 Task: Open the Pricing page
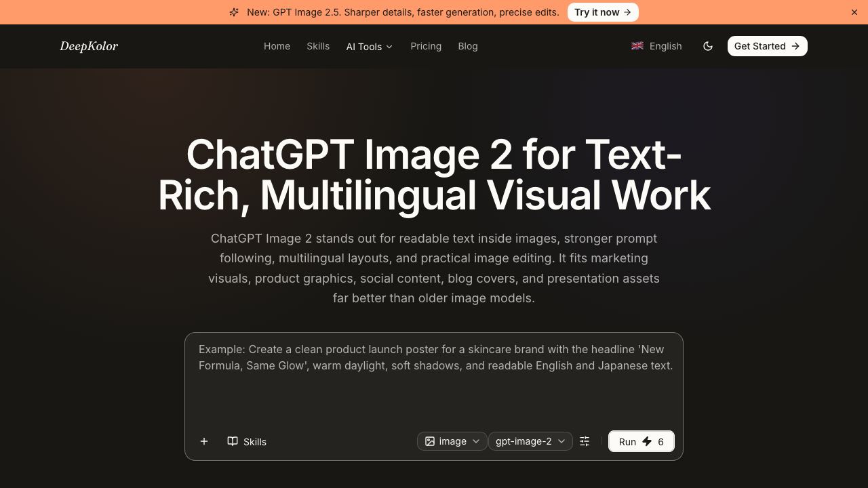426,46
